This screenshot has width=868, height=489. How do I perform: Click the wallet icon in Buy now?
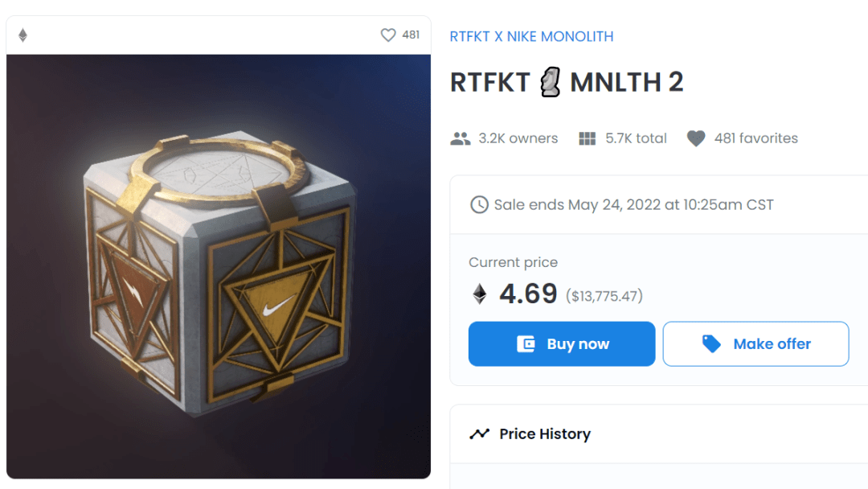526,344
